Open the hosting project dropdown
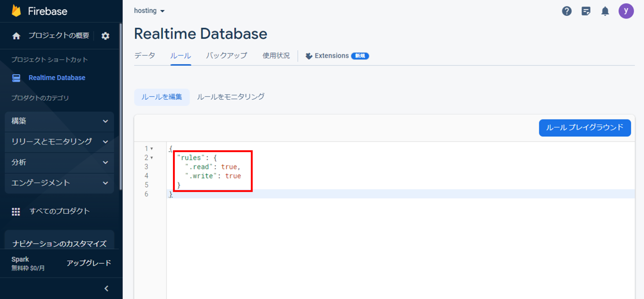 pos(149,10)
